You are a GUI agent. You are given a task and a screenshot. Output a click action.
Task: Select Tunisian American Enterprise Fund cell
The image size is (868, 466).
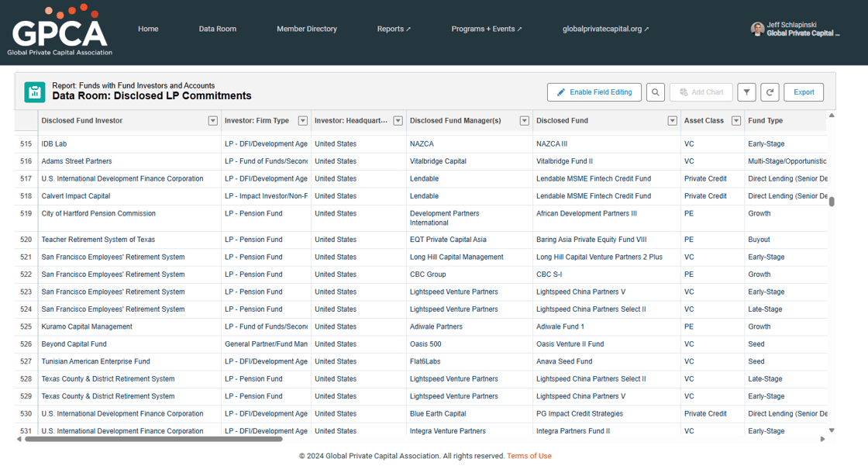click(x=129, y=361)
